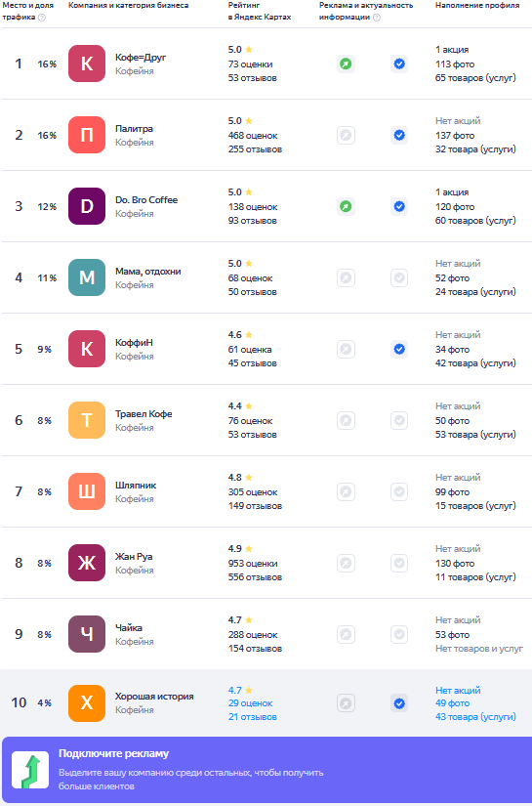Click the green advertising icon for Кофе=Друг
Image resolution: width=532 pixels, height=806 pixels.
[x=346, y=64]
